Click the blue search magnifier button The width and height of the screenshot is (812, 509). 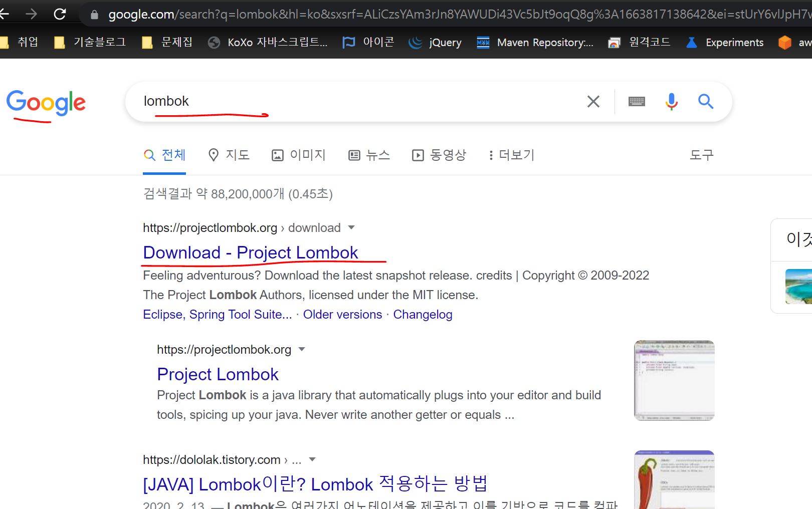(x=706, y=101)
